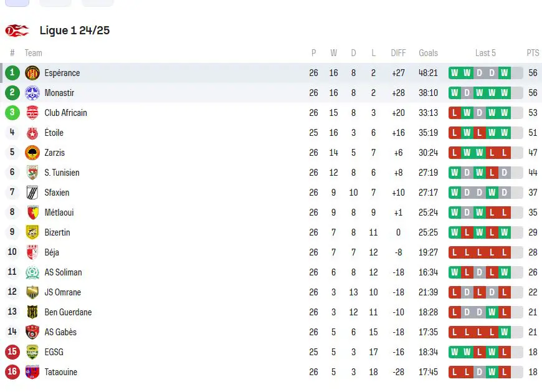Image resolution: width=542 pixels, height=392 pixels.
Task: Sort table by PTS column header
Action: point(533,53)
